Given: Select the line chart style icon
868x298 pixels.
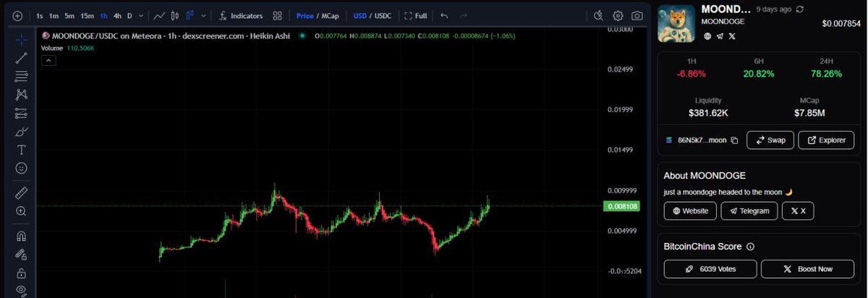Looking at the screenshot, I should (x=159, y=15).
